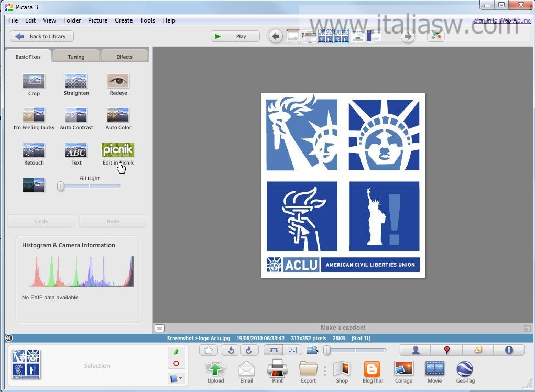Image resolution: width=535 pixels, height=392 pixels.
Task: Click the zoom magnifier photo icon
Action: pos(312,350)
